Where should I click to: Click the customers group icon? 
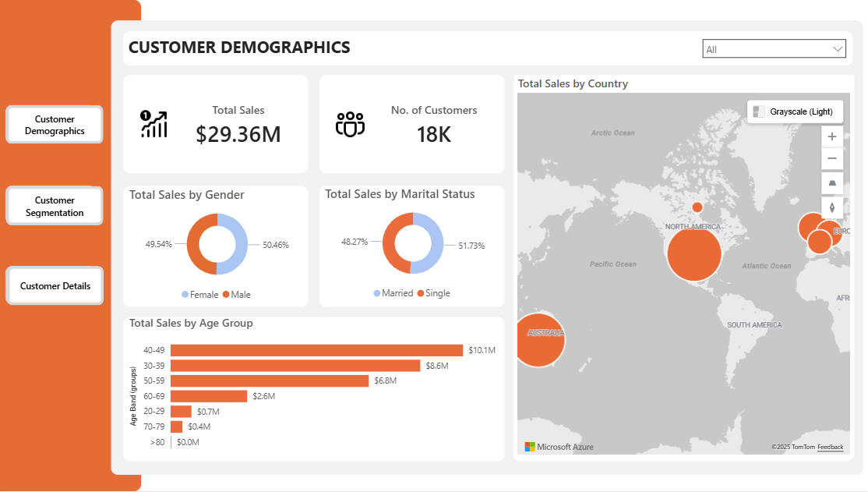click(x=350, y=124)
